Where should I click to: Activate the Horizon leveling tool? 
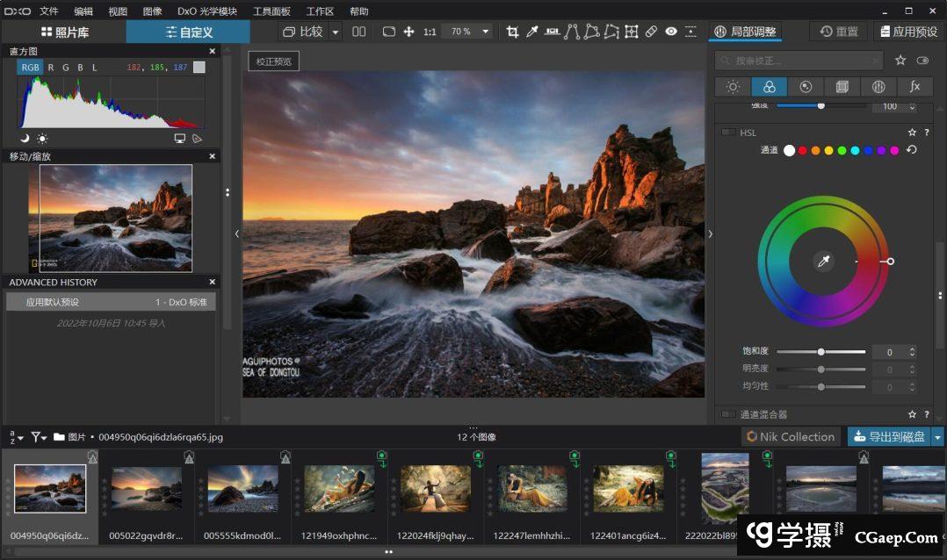[553, 32]
